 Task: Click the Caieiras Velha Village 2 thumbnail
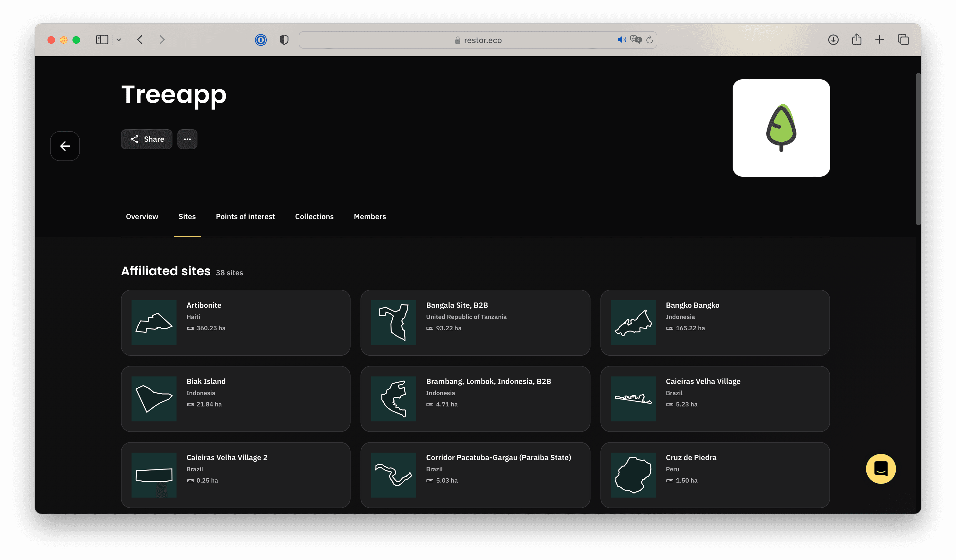click(x=154, y=475)
